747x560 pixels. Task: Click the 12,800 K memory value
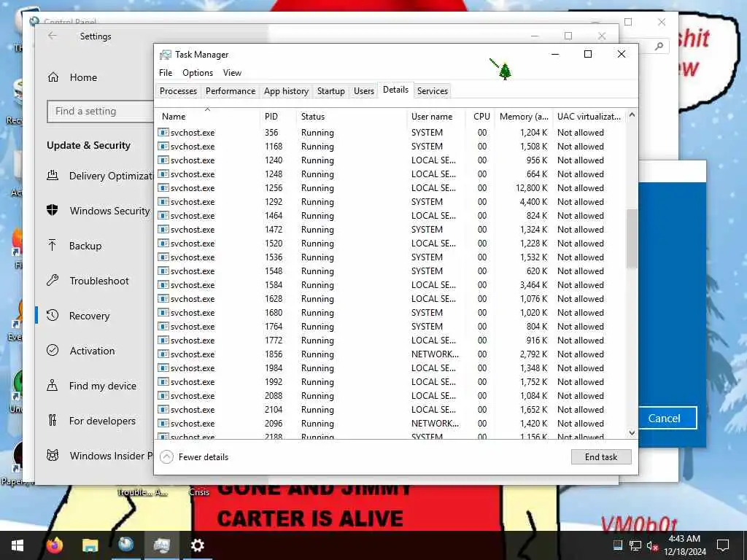[532, 188]
